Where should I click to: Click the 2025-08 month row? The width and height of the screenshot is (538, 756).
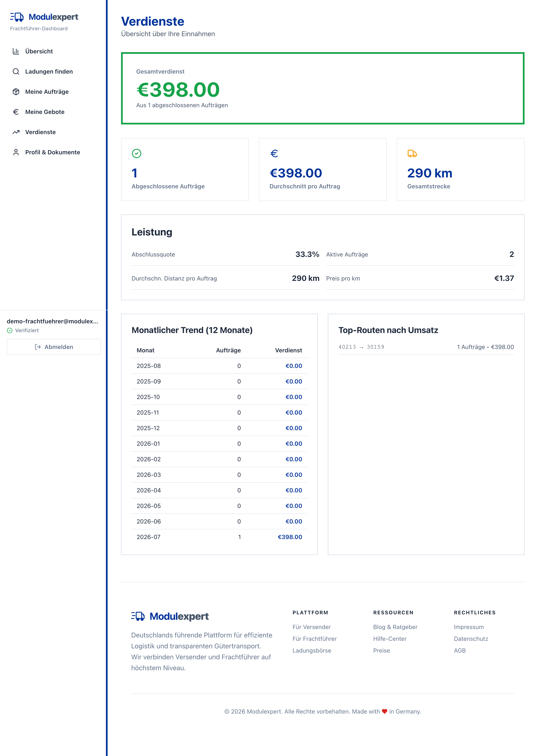pos(219,366)
